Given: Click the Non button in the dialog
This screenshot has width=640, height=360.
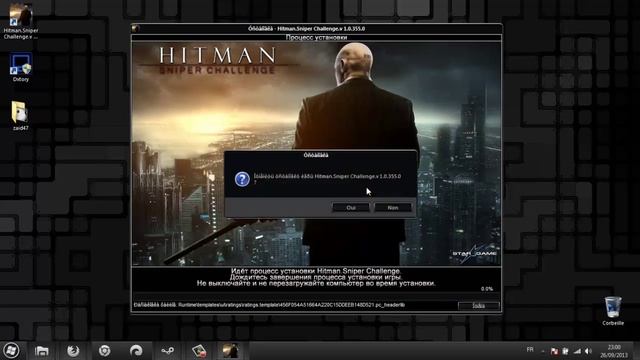Looking at the screenshot, I should 393,208.
